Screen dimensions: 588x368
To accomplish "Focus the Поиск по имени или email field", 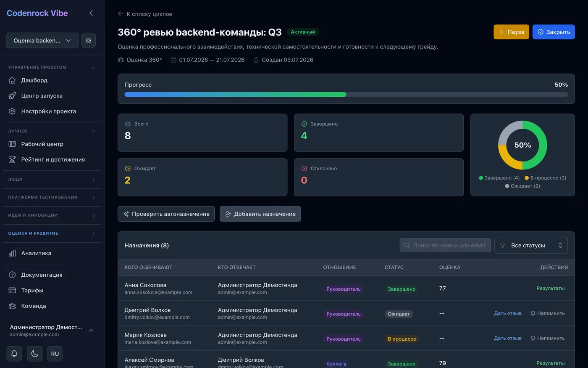I will click(445, 246).
